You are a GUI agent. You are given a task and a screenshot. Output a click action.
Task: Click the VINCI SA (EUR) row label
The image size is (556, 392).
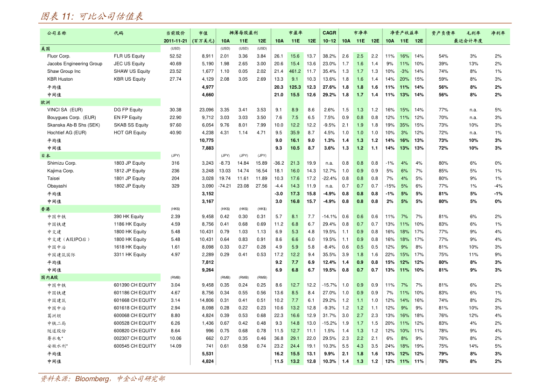pyautogui.click(x=65, y=110)
